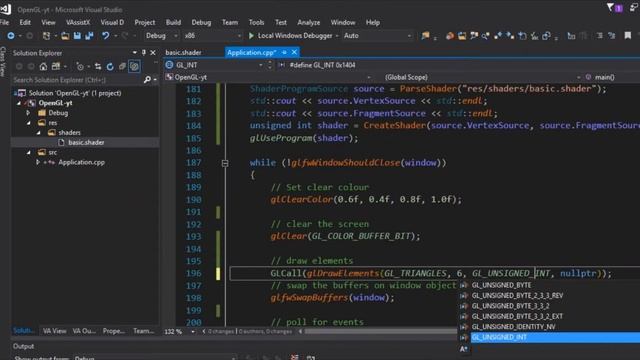Open the Debug configuration dropdown
The image size is (640, 360).
click(x=161, y=36)
